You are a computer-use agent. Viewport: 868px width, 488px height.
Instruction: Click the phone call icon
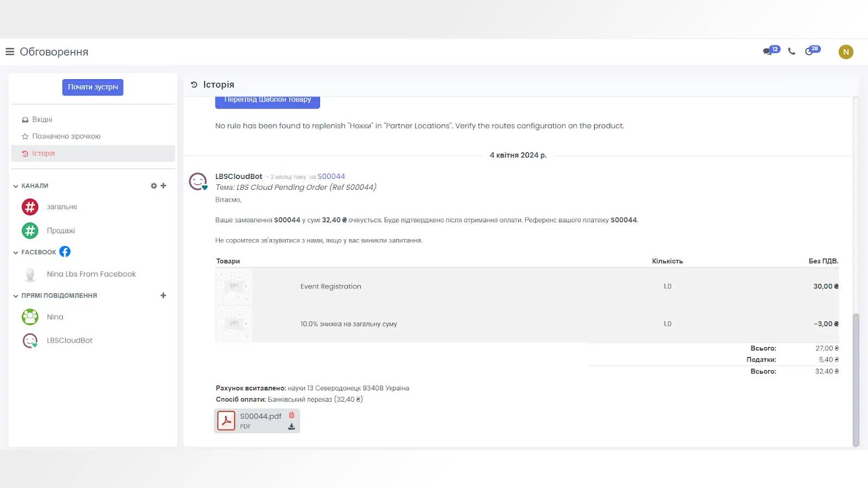coord(792,52)
